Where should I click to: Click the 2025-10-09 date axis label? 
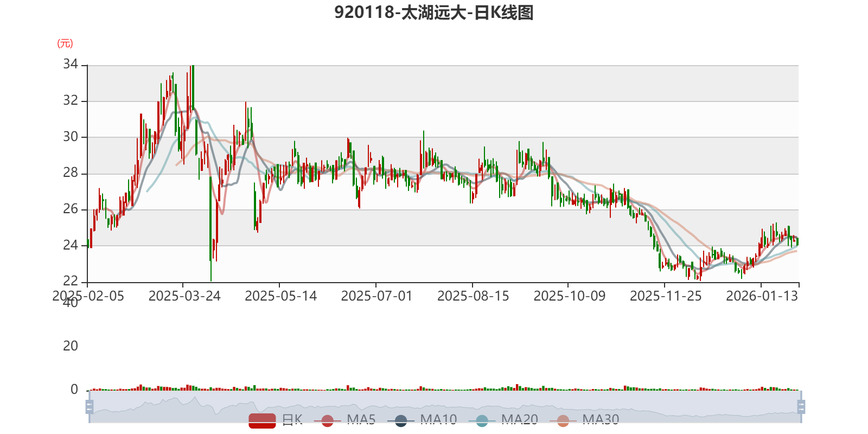[x=569, y=296]
